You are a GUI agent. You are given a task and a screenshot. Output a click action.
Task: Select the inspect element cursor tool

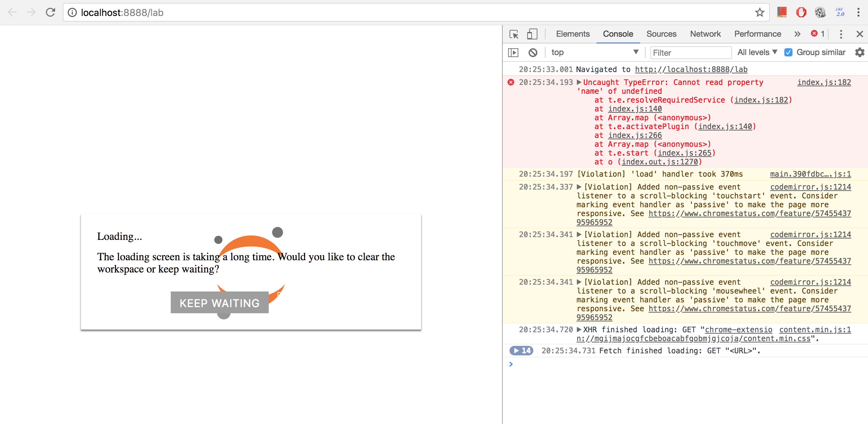(x=513, y=34)
